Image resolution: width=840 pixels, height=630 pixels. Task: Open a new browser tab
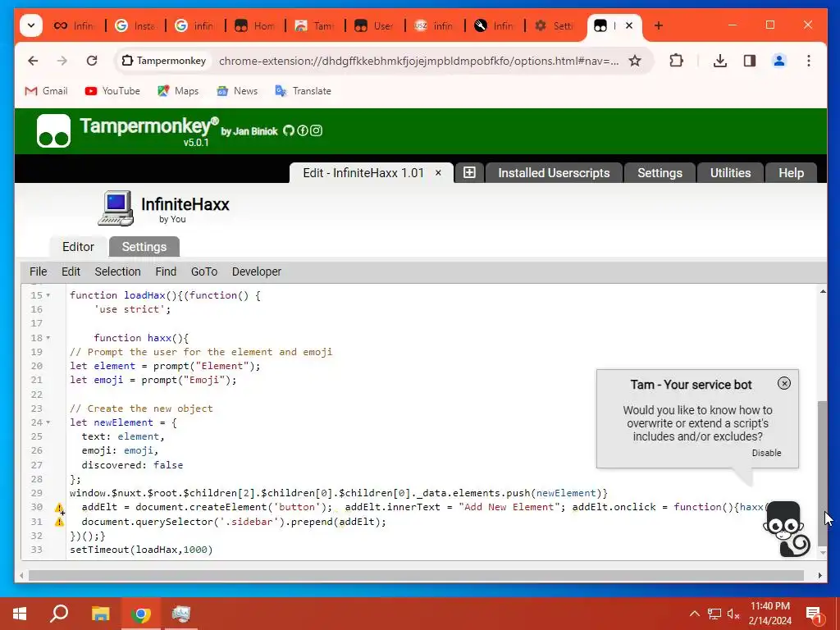[659, 25]
